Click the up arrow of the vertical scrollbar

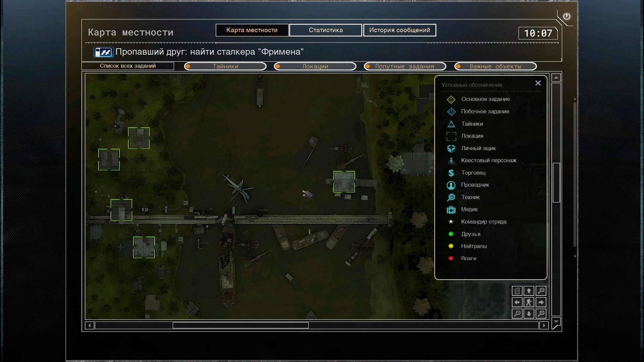556,78
